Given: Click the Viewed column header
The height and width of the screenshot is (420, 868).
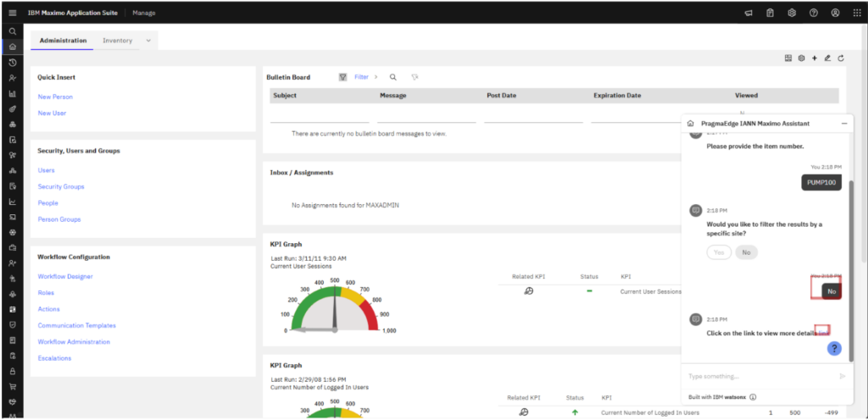Looking at the screenshot, I should (x=746, y=96).
